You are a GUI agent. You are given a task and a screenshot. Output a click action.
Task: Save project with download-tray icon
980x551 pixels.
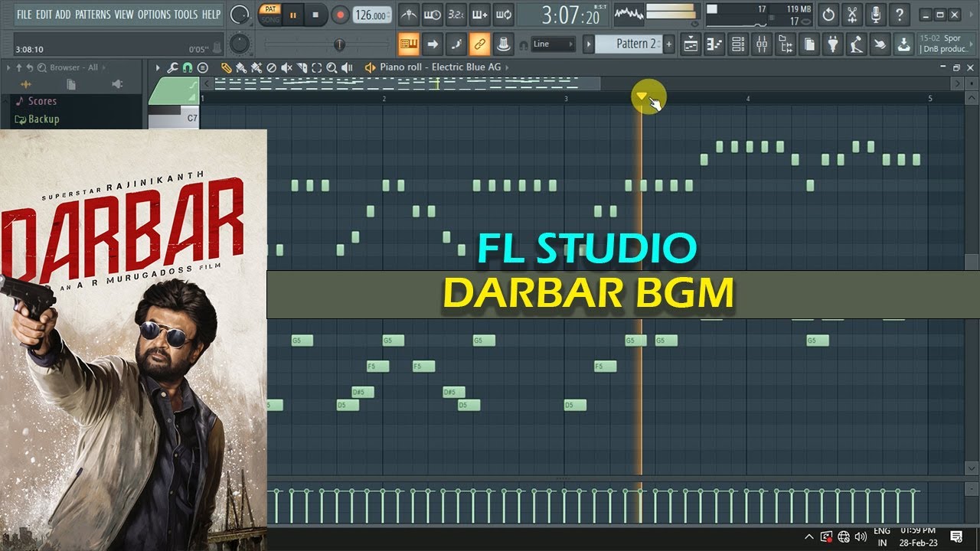pos(904,44)
